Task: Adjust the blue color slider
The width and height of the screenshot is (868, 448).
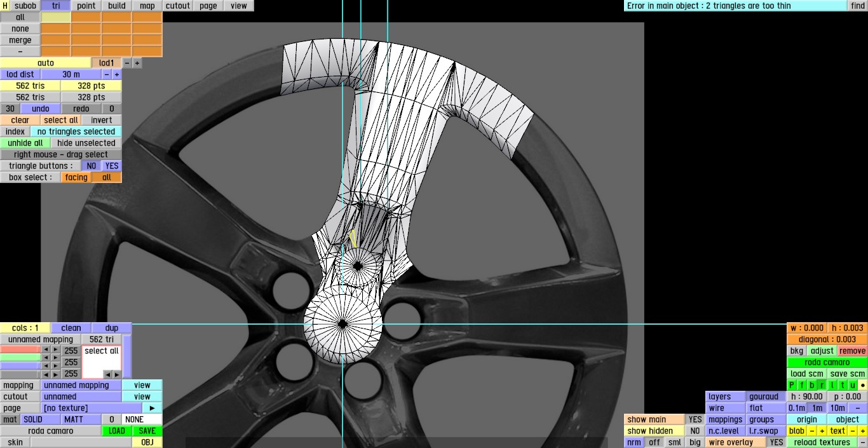Action: click(20, 366)
